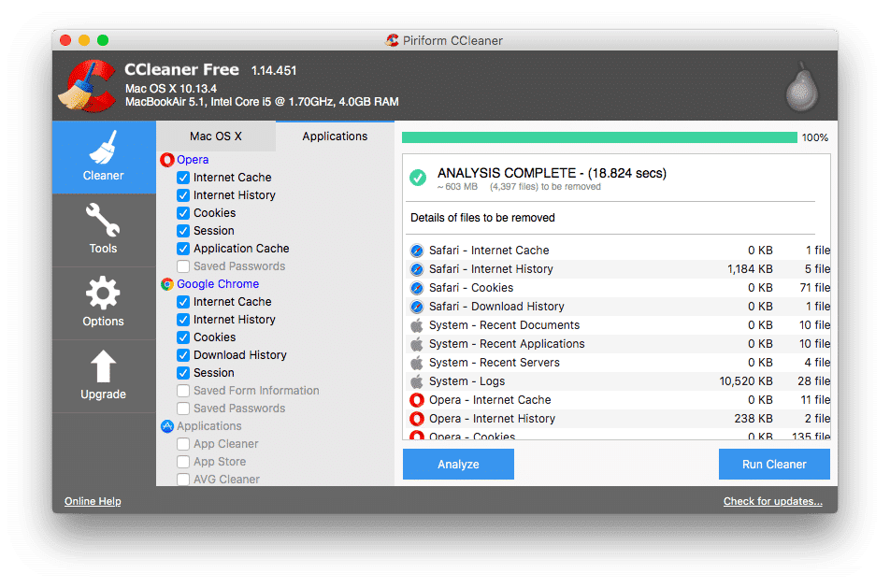Click the Run Cleaner button

coord(774,465)
